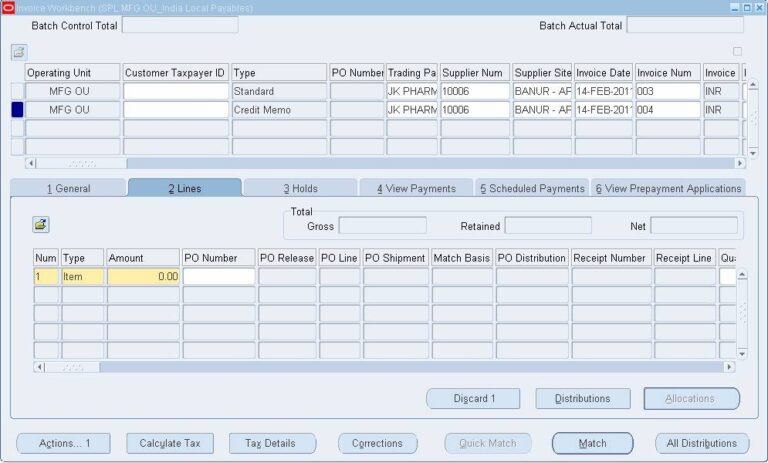The height and width of the screenshot is (463, 768).
Task: Click the Credit Memo type cell
Action: (279, 110)
